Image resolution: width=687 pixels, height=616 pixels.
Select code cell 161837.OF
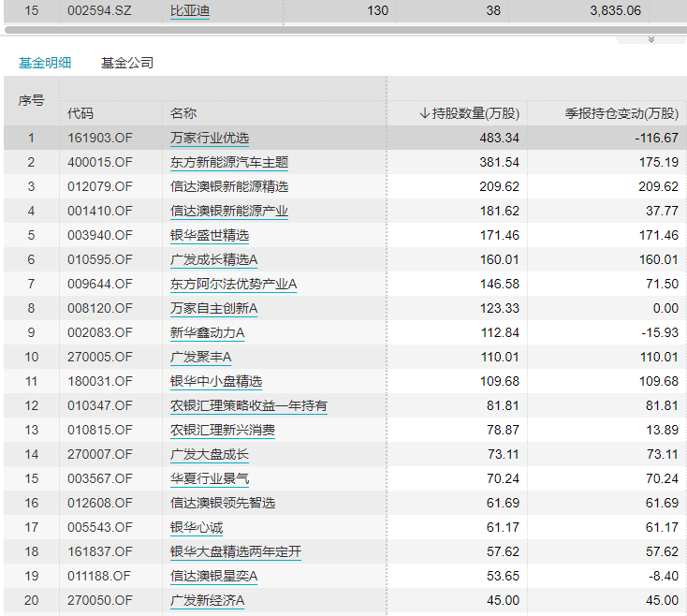pyautogui.click(x=100, y=551)
